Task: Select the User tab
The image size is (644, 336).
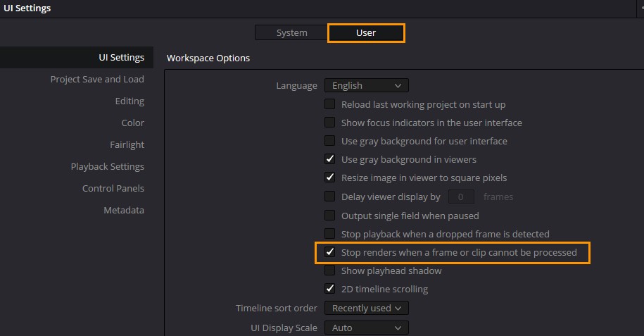Action: 366,32
